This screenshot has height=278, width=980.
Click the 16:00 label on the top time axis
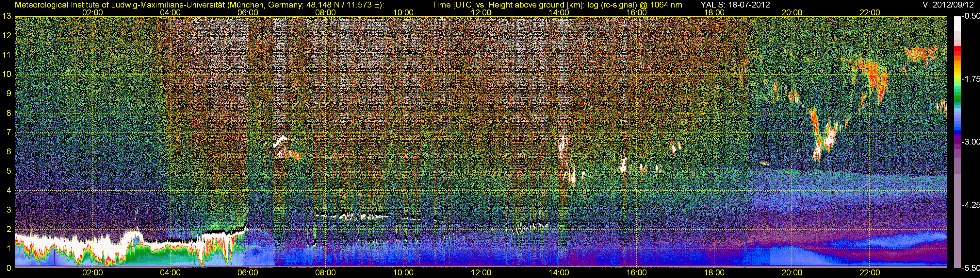[636, 12]
